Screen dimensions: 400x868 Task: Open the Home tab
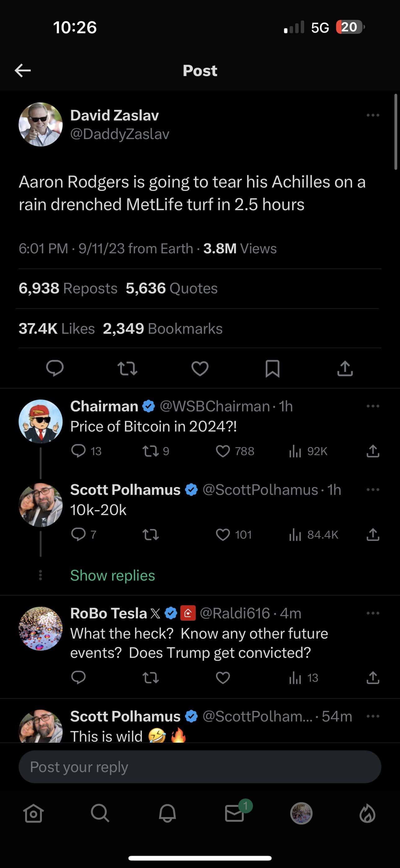tap(33, 813)
